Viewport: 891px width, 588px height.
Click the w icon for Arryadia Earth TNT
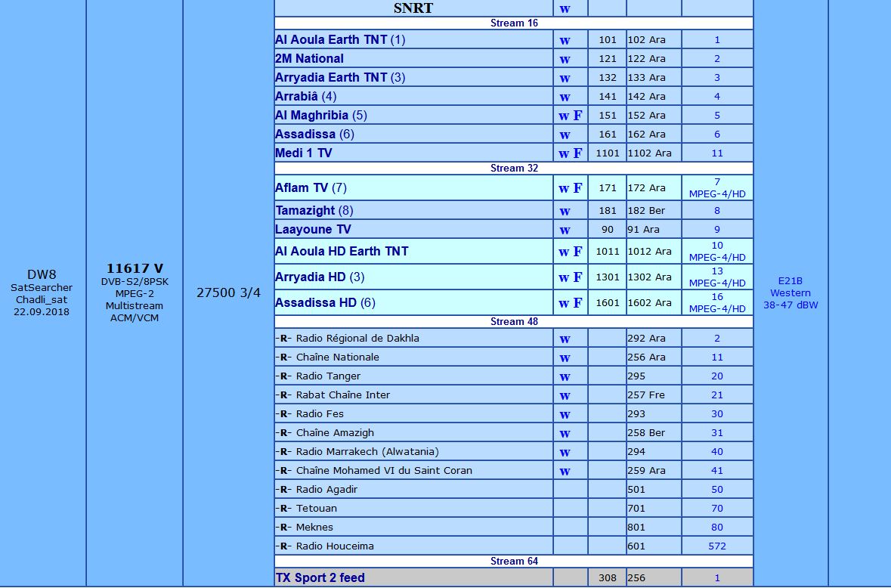pos(565,79)
